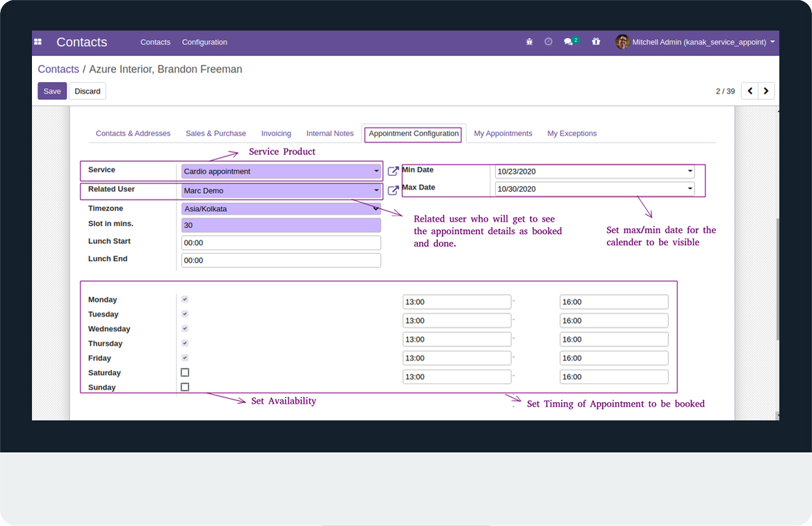The width and height of the screenshot is (812, 526).
Task: Click the gift icon in top bar
Action: (x=596, y=42)
